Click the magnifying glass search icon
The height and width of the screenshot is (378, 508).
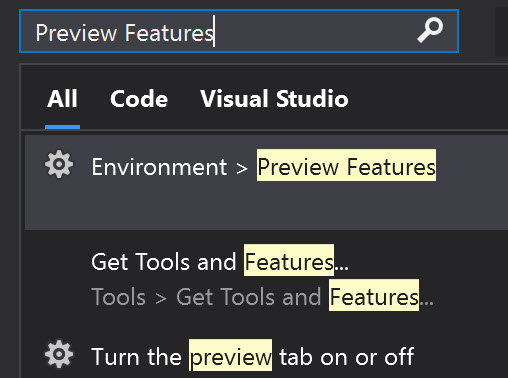tap(430, 30)
